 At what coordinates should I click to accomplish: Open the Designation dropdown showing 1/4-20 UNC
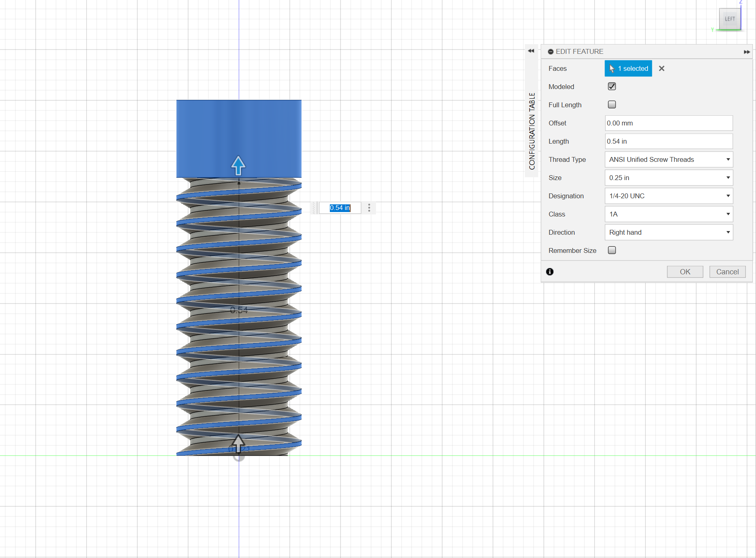(669, 196)
